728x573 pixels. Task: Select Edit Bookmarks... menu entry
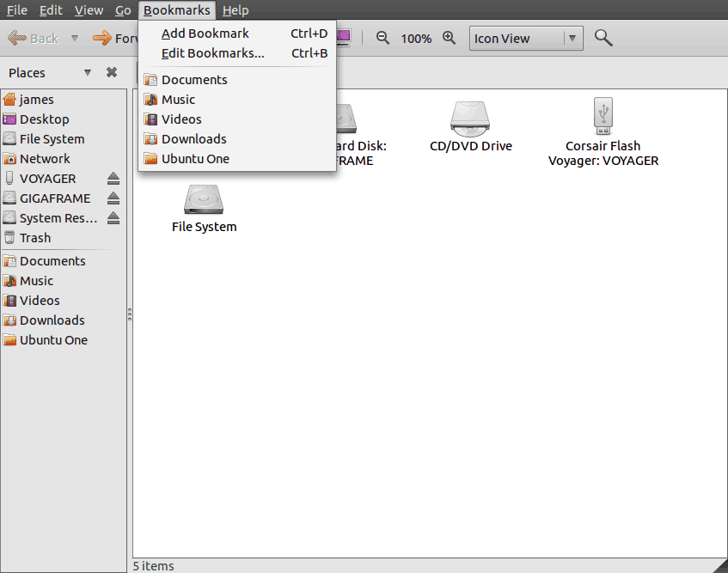point(212,53)
